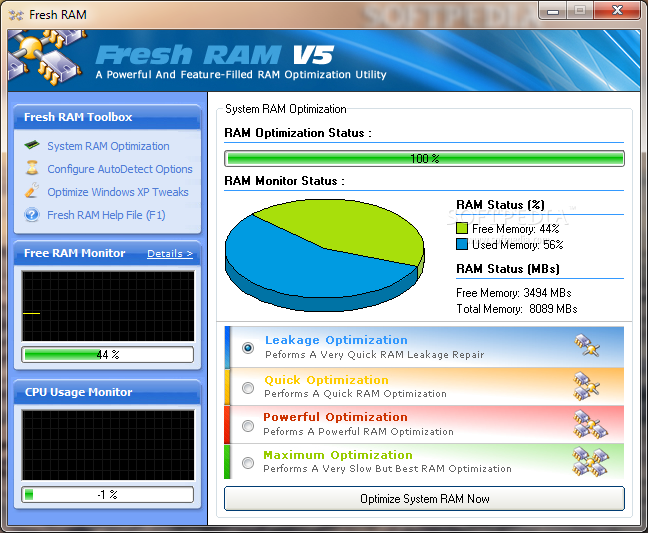Minimize the Fresh RAM window
This screenshot has width=648, height=533.
point(553,10)
